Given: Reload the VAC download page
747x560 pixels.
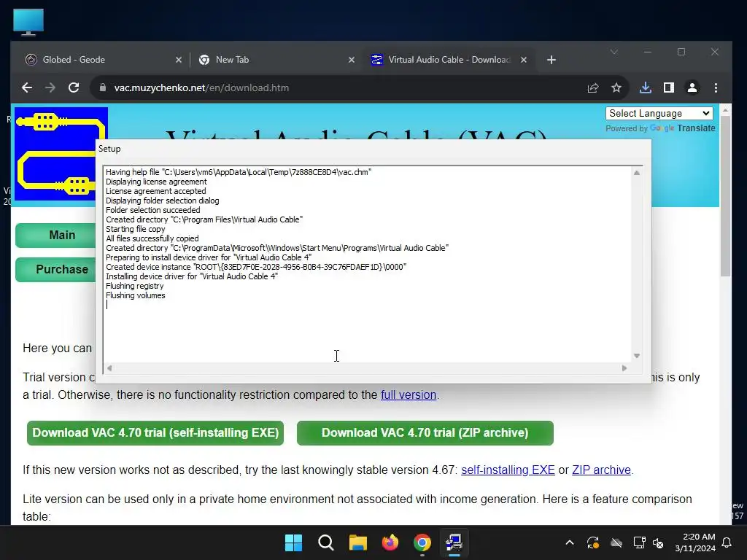Looking at the screenshot, I should tap(74, 87).
